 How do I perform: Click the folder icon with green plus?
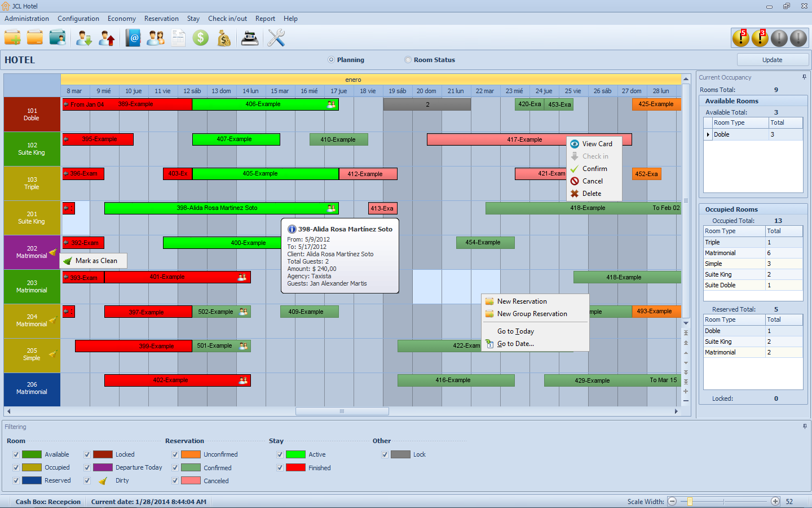coord(12,38)
